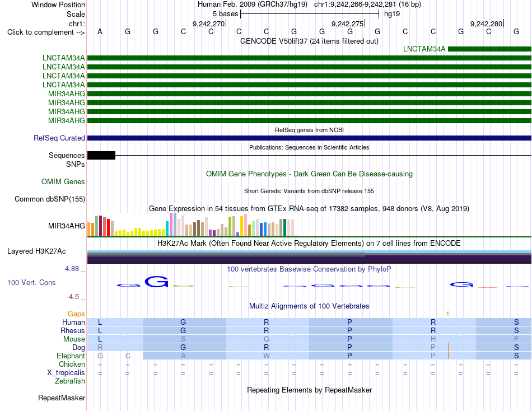Click the layered H3K27Ac signal band

coord(309,257)
